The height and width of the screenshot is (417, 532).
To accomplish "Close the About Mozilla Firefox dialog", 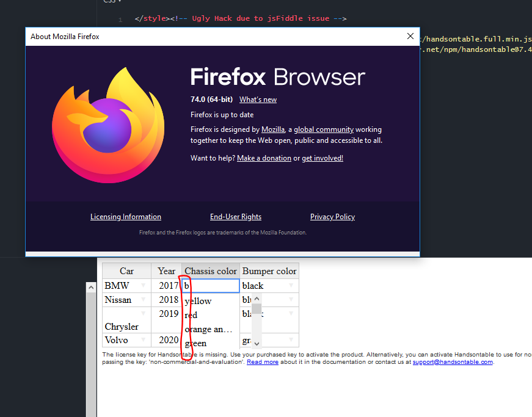I will coord(410,36).
